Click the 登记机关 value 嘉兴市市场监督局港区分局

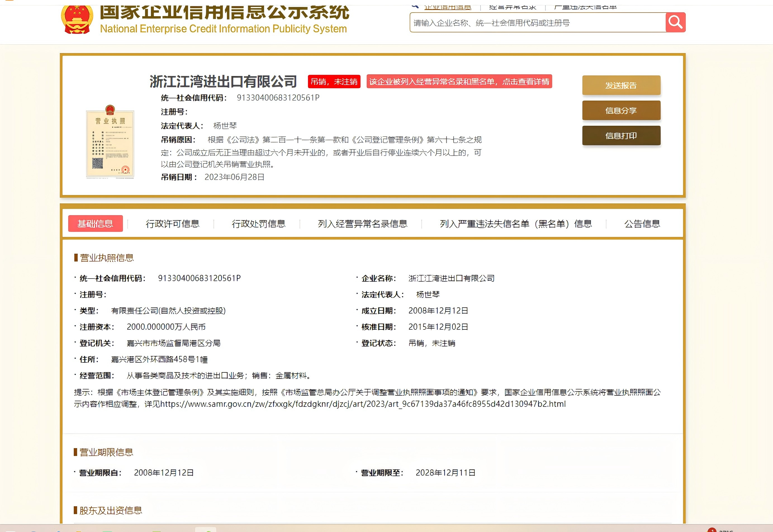point(174,343)
